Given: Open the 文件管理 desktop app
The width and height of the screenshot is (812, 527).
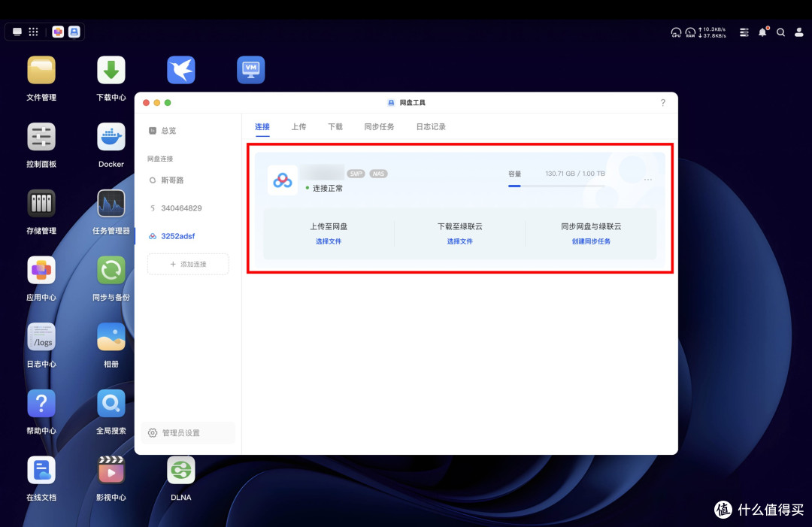Looking at the screenshot, I should click(41, 70).
